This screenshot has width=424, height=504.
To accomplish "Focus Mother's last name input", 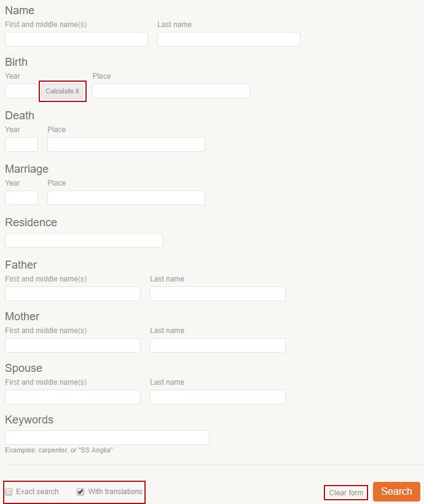I will point(218,345).
